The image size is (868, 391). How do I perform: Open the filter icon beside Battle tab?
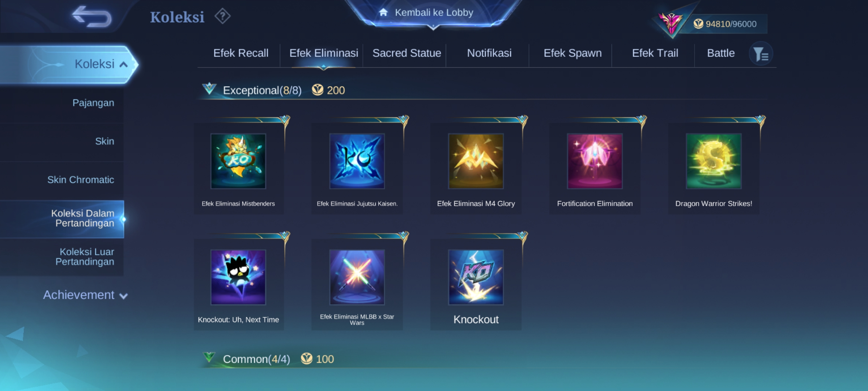(x=761, y=54)
